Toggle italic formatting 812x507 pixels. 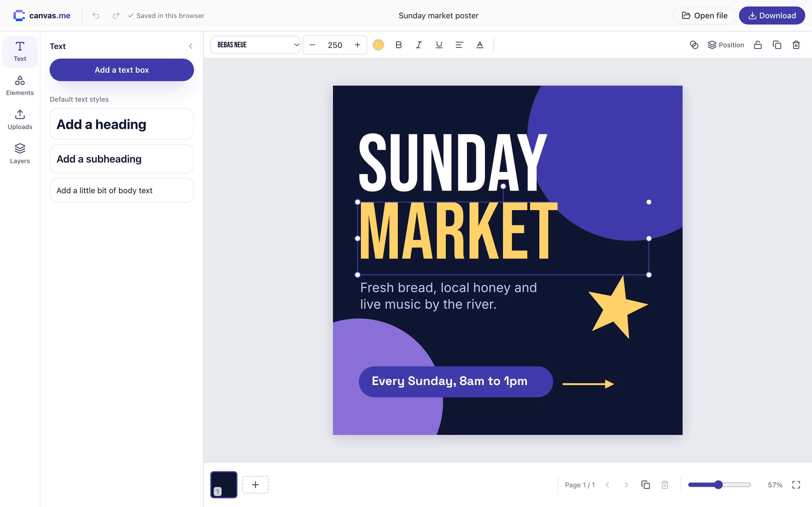click(419, 45)
